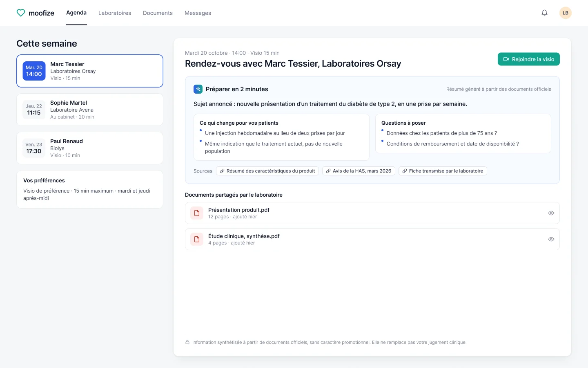Click the PDF icon for Étude clinique, synthèse.pdf

pyautogui.click(x=197, y=239)
